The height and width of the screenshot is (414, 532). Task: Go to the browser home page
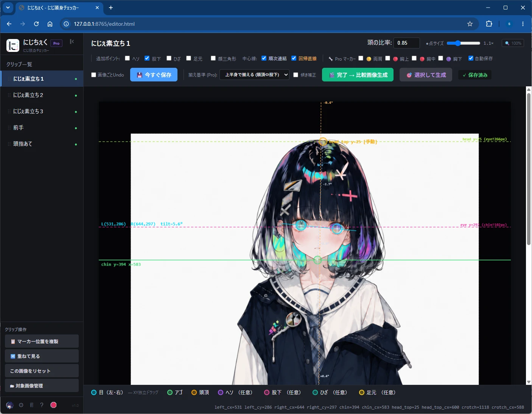point(50,24)
